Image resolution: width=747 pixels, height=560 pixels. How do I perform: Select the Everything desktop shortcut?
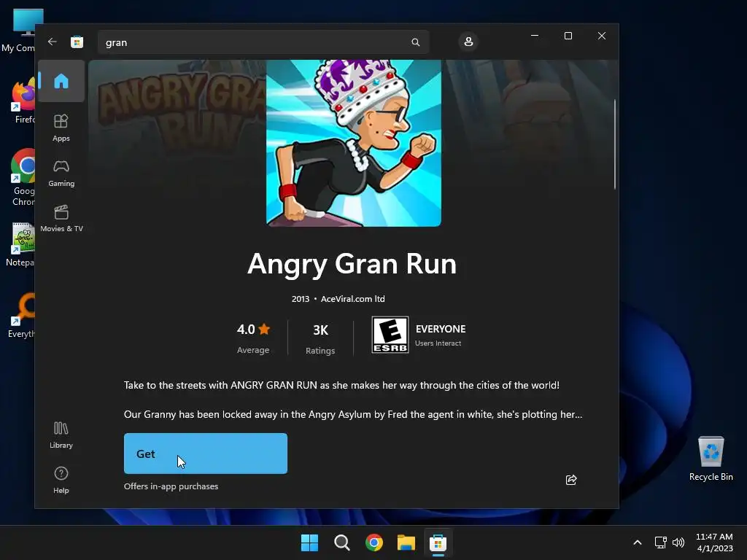pos(21,316)
